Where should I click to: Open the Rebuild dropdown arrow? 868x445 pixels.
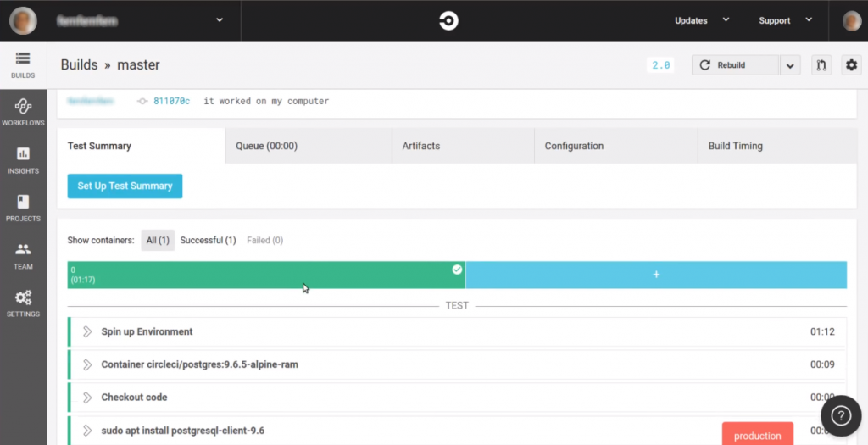[x=789, y=65]
